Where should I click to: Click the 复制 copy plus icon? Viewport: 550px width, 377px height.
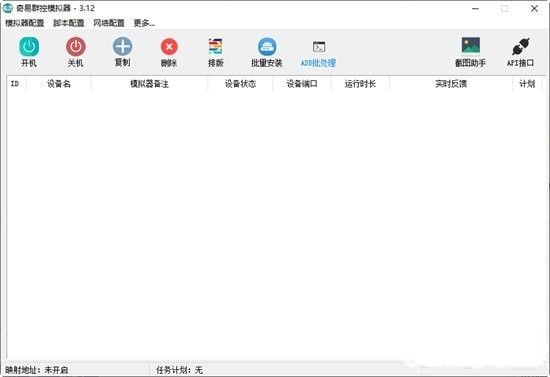[x=122, y=46]
